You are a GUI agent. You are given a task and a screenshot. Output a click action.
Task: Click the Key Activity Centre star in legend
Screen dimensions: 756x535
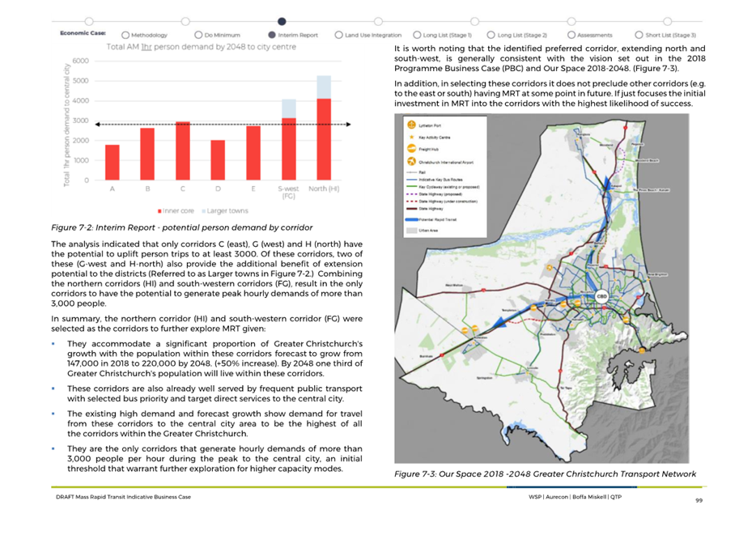click(x=411, y=138)
